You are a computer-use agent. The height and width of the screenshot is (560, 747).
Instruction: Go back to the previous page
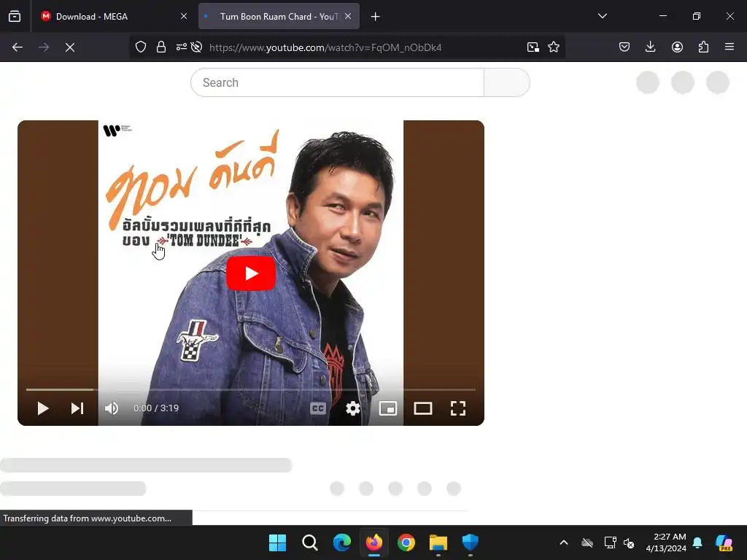pyautogui.click(x=18, y=47)
